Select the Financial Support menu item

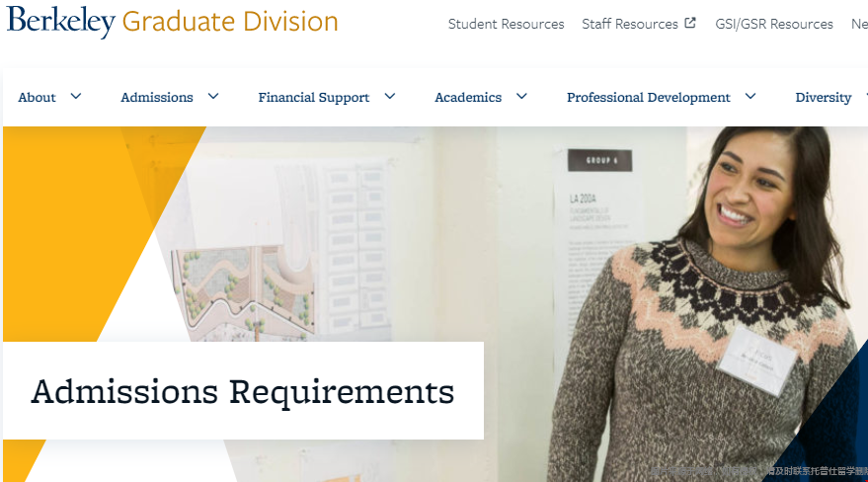pyautogui.click(x=314, y=98)
